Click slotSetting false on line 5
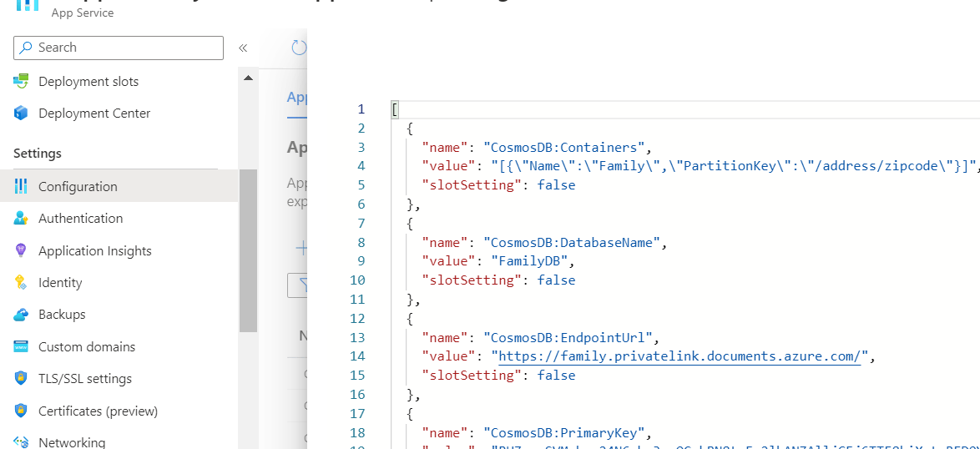Screen dimensions: 980x449 (556, 185)
